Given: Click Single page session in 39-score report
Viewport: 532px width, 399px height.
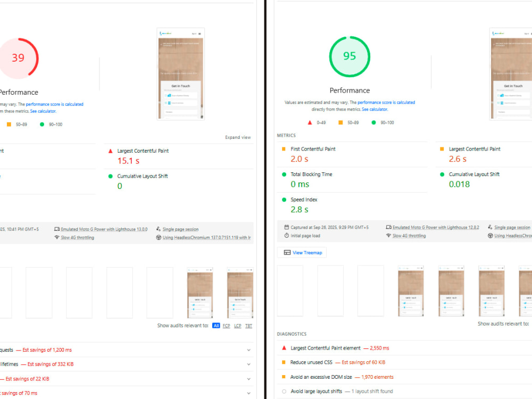Looking at the screenshot, I should pos(180,229).
